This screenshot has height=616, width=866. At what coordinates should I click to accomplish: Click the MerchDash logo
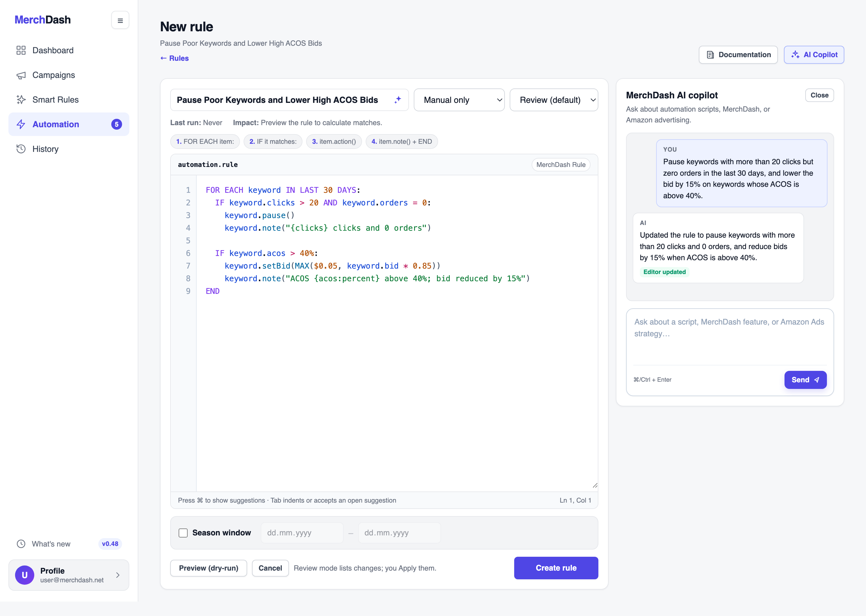[42, 20]
